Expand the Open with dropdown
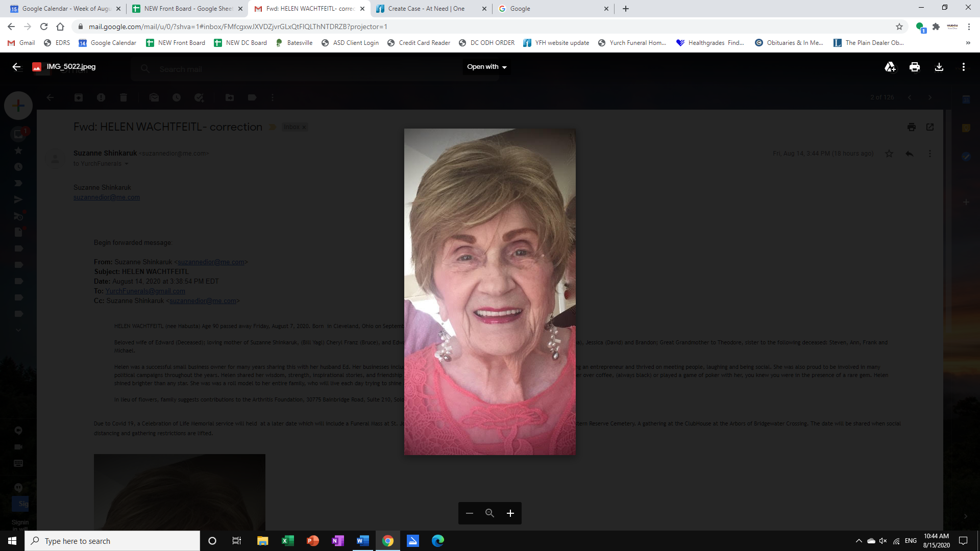 tap(486, 67)
